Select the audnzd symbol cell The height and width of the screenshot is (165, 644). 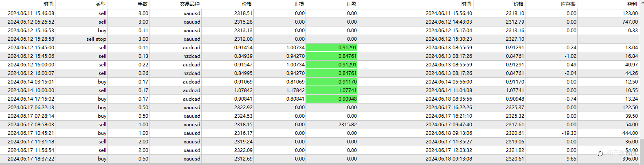tap(191, 90)
